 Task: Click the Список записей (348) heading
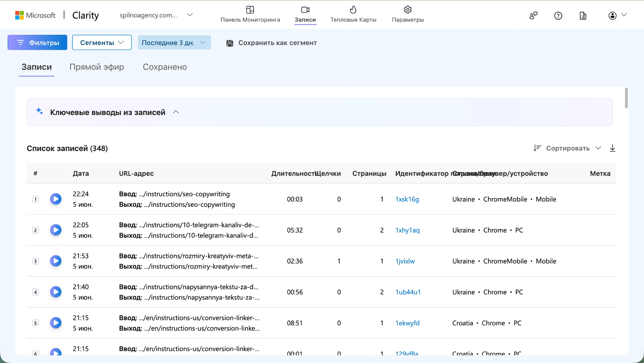[67, 148]
